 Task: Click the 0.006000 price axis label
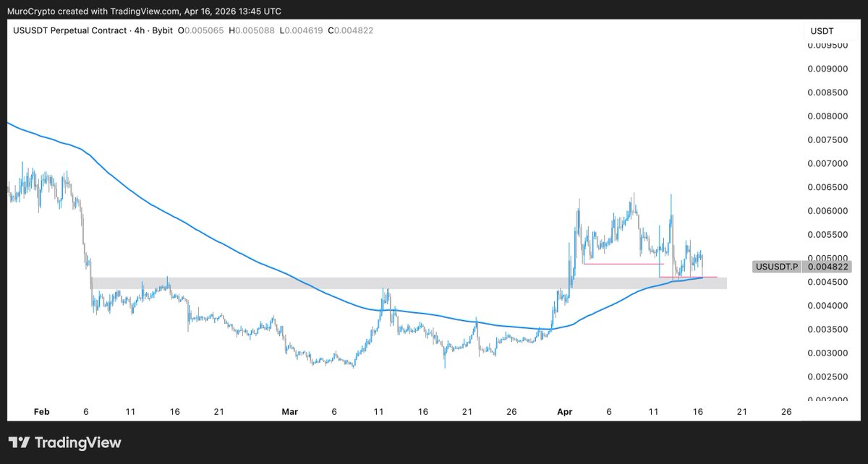pos(827,211)
